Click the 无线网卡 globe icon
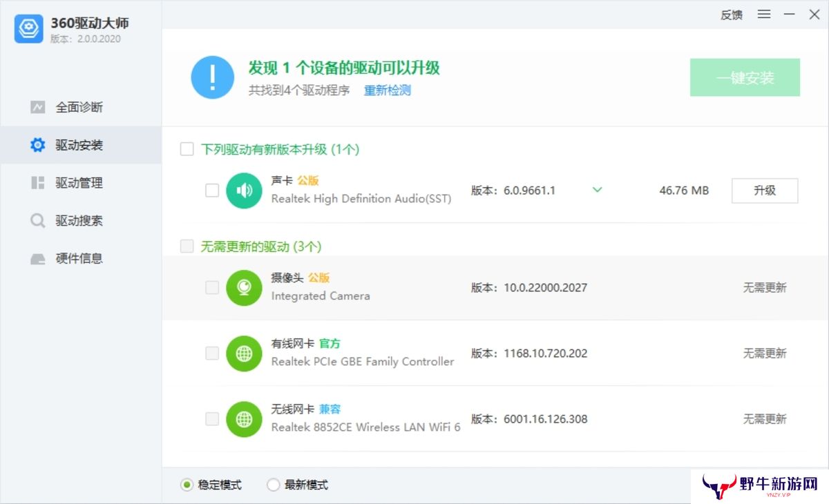The height and width of the screenshot is (504, 829). pos(244,419)
